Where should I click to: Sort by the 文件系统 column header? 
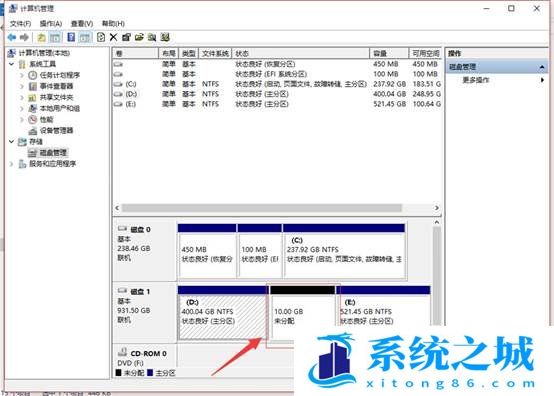(x=215, y=53)
